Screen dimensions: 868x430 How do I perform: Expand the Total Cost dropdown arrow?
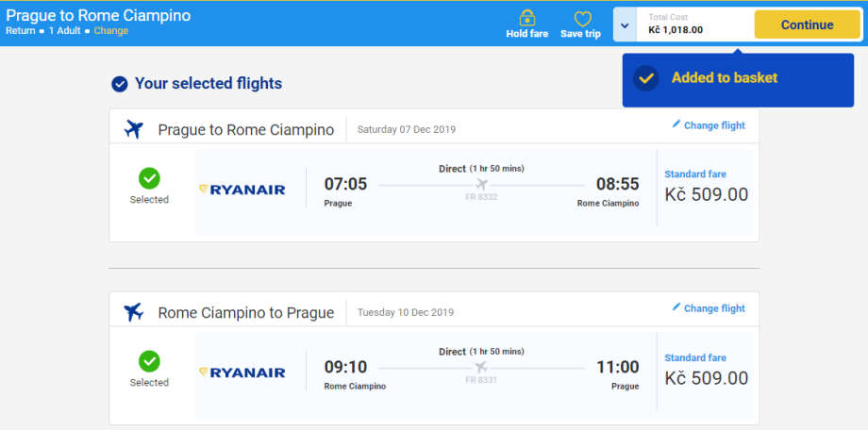[x=625, y=25]
